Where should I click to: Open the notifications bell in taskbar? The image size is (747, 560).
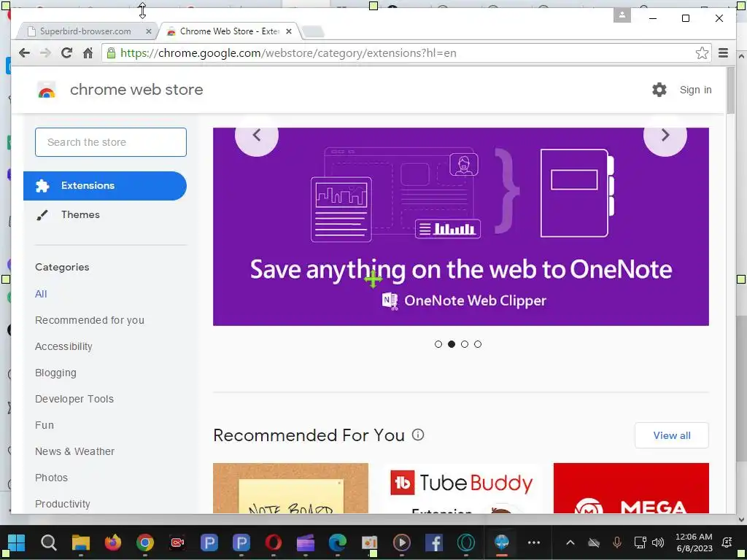727,542
